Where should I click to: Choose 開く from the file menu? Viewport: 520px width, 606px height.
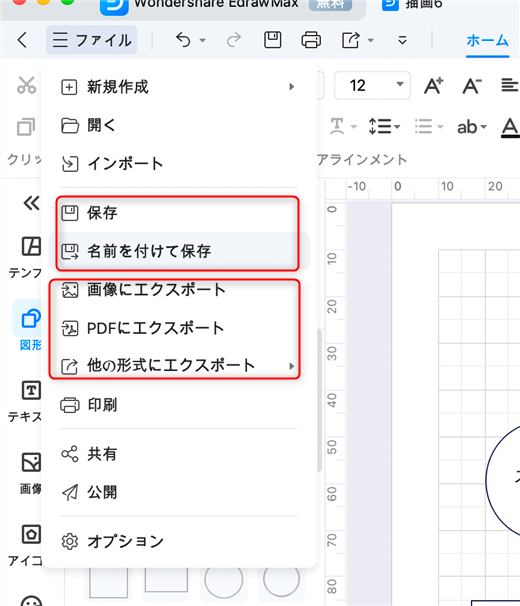point(178,125)
